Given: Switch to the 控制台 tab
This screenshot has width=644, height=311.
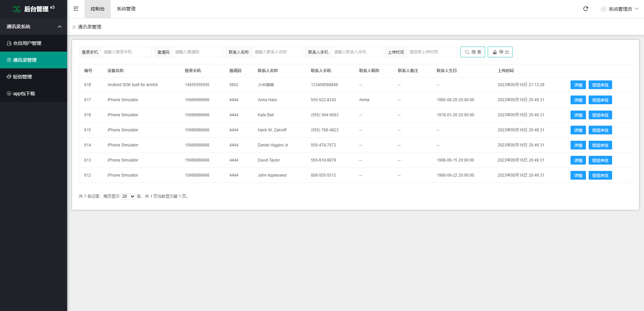Looking at the screenshot, I should point(97,9).
